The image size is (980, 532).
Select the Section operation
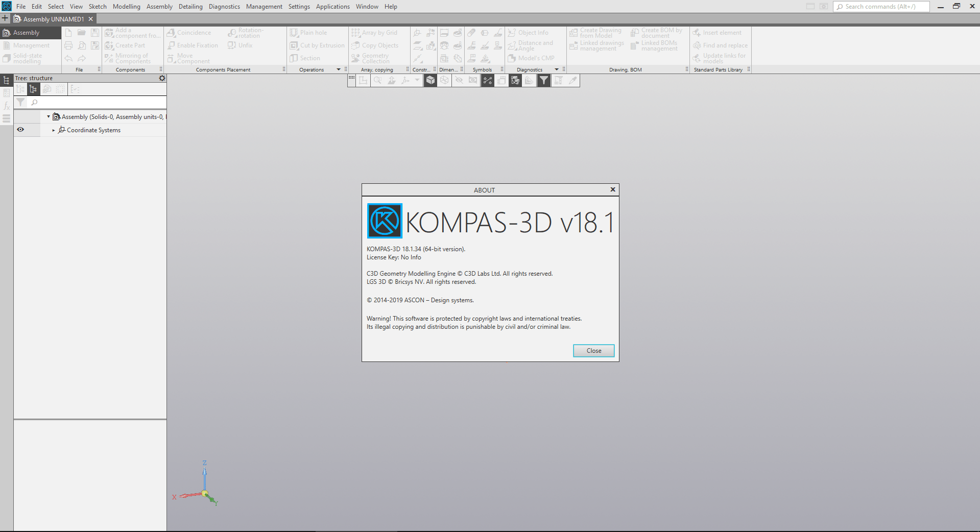click(x=305, y=58)
